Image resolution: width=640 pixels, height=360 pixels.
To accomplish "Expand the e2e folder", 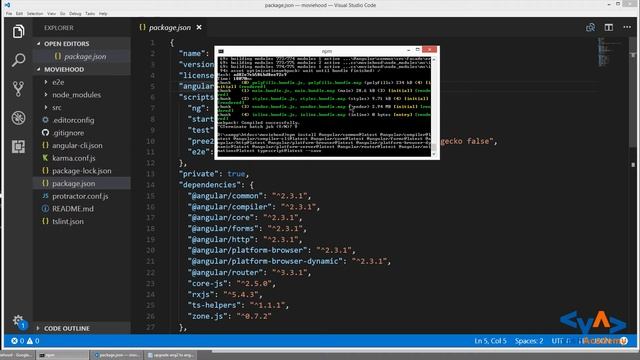I will point(46,82).
